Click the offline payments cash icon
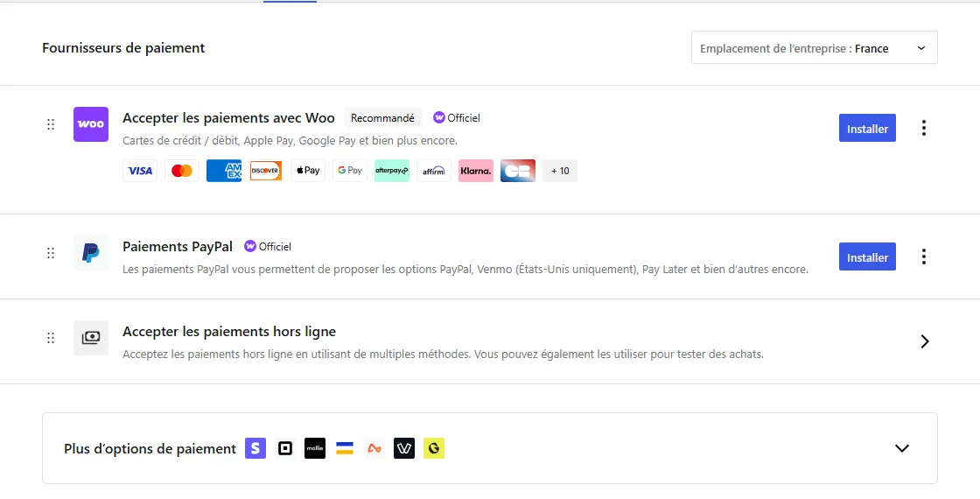Screen dimensions: 980x499 pos(91,338)
